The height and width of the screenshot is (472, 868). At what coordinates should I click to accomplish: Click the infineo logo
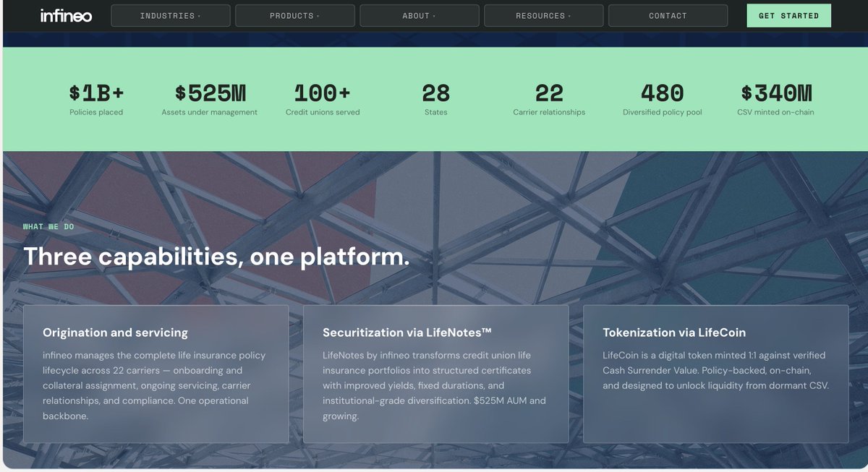pyautogui.click(x=66, y=15)
